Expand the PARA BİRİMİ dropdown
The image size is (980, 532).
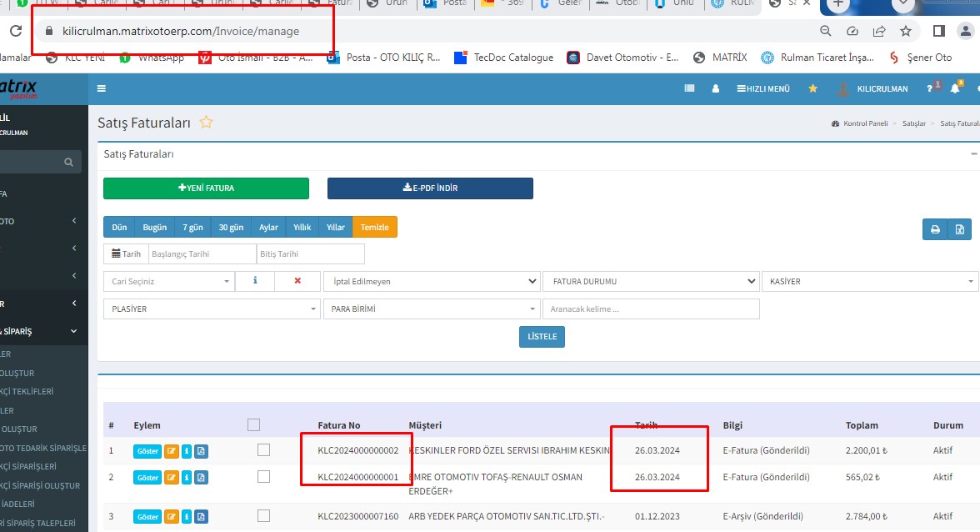[x=431, y=309]
